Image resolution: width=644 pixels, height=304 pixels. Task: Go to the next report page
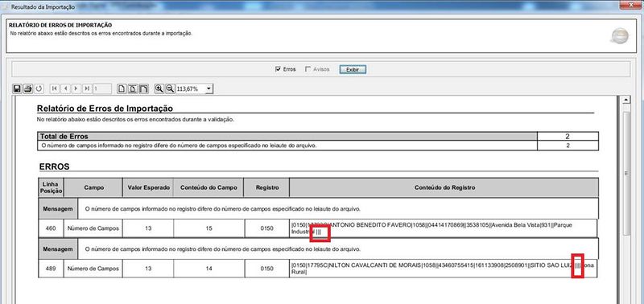76,88
